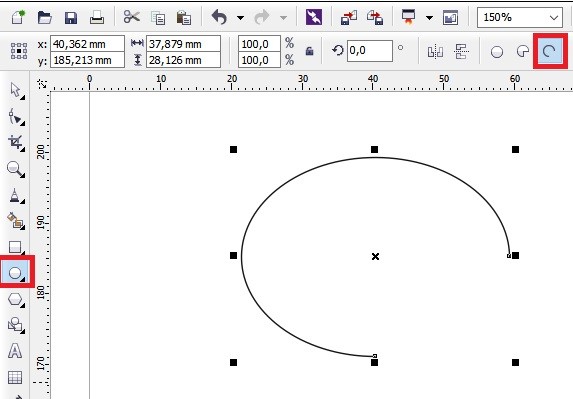Edit the y position field 185,213 mm
The height and width of the screenshot is (399, 573).
point(87,60)
